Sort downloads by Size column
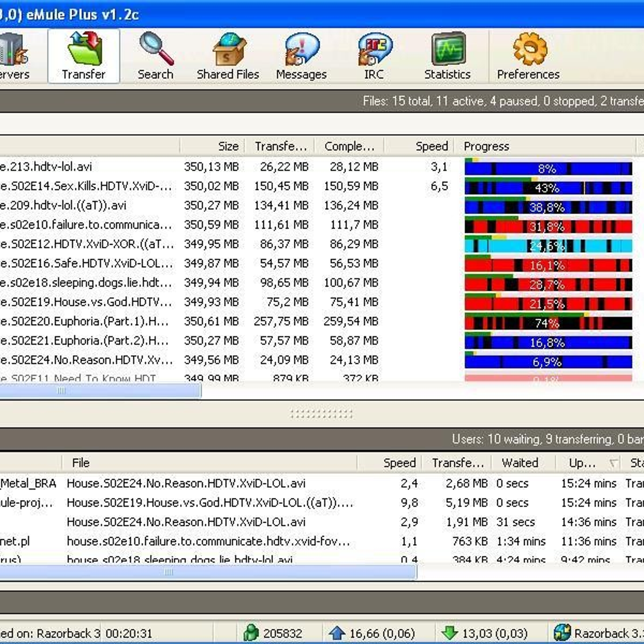Image resolution: width=644 pixels, height=644 pixels. pos(213,146)
